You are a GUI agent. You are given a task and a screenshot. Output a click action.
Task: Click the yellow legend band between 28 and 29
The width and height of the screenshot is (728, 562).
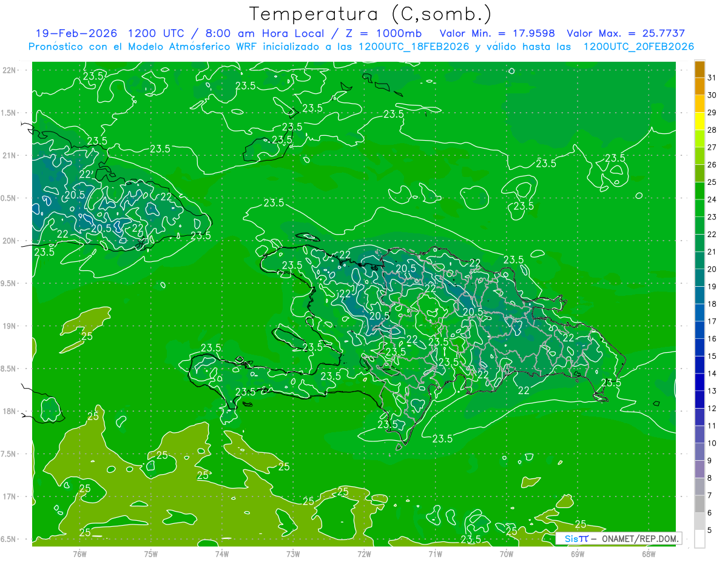(x=699, y=121)
